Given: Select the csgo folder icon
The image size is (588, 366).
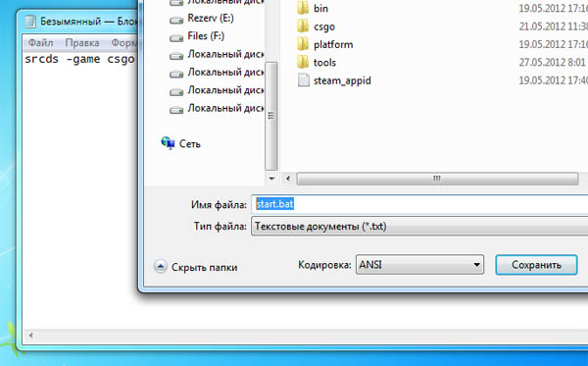Looking at the screenshot, I should (x=303, y=26).
